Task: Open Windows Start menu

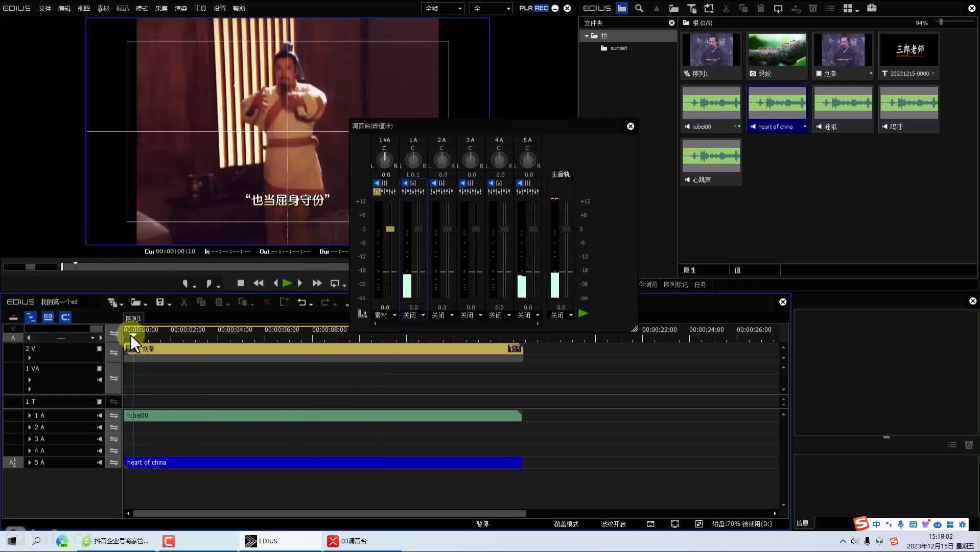Action: click(x=12, y=541)
